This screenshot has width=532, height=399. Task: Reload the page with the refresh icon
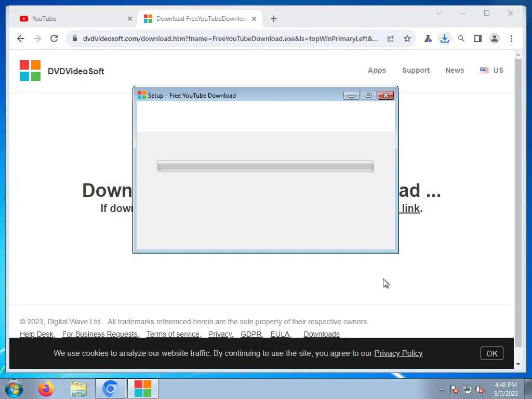pyautogui.click(x=54, y=38)
